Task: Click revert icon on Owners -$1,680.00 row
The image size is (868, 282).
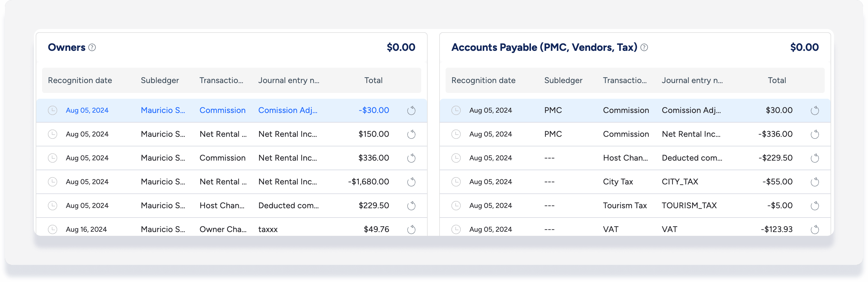Action: coord(411,182)
